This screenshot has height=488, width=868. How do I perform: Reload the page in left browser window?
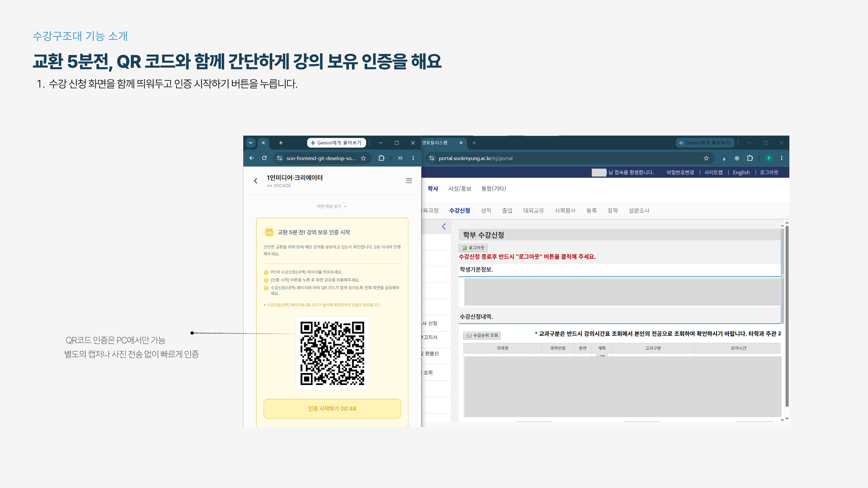click(264, 158)
